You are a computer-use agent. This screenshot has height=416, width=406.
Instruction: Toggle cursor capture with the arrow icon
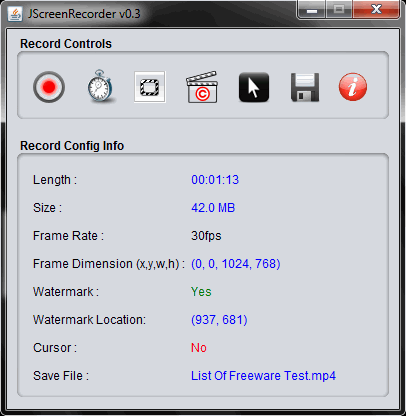254,87
